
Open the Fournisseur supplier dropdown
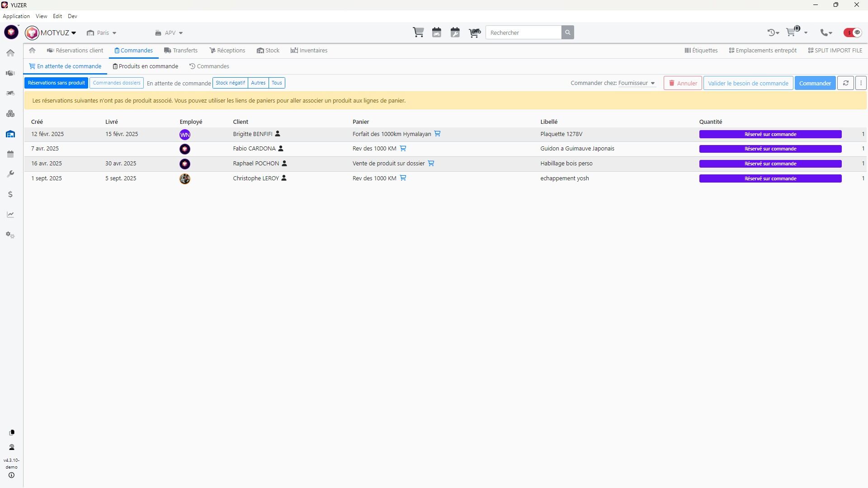637,83
